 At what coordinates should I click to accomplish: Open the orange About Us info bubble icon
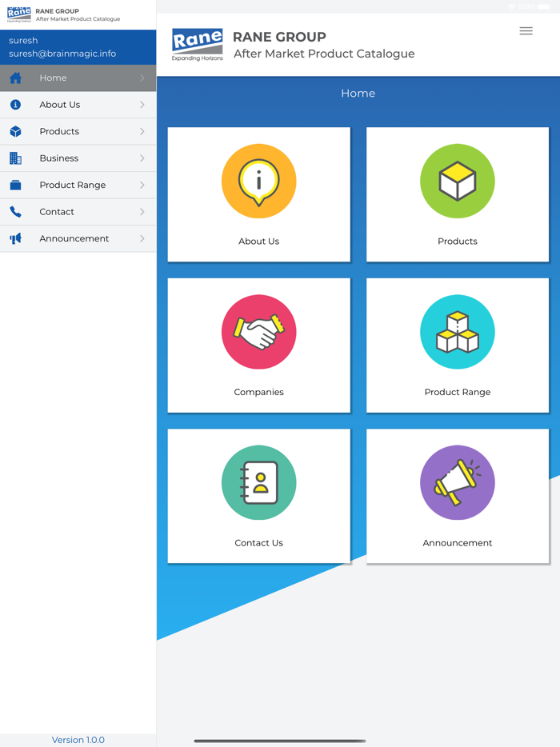[x=258, y=181]
